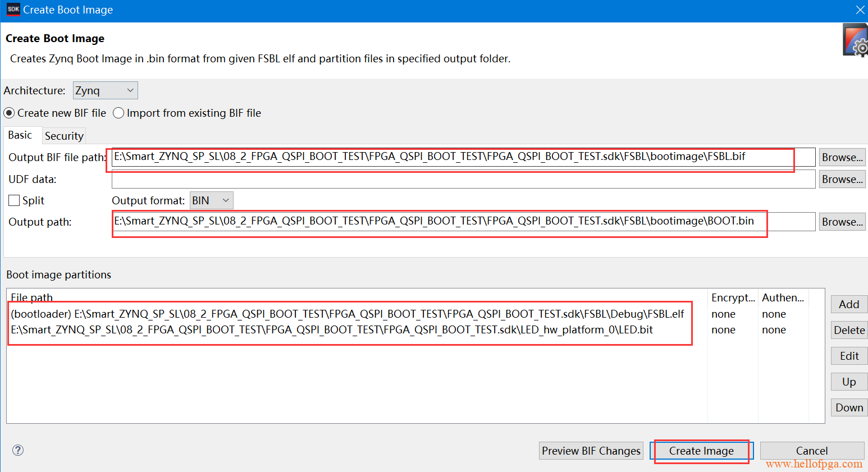Enable the Split checkbox
This screenshot has width=868, height=472.
click(x=14, y=200)
